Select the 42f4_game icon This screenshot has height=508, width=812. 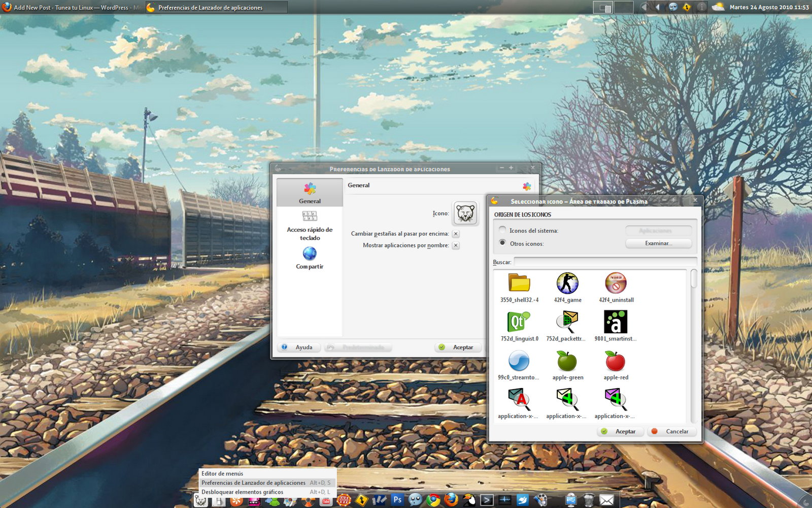(x=567, y=284)
